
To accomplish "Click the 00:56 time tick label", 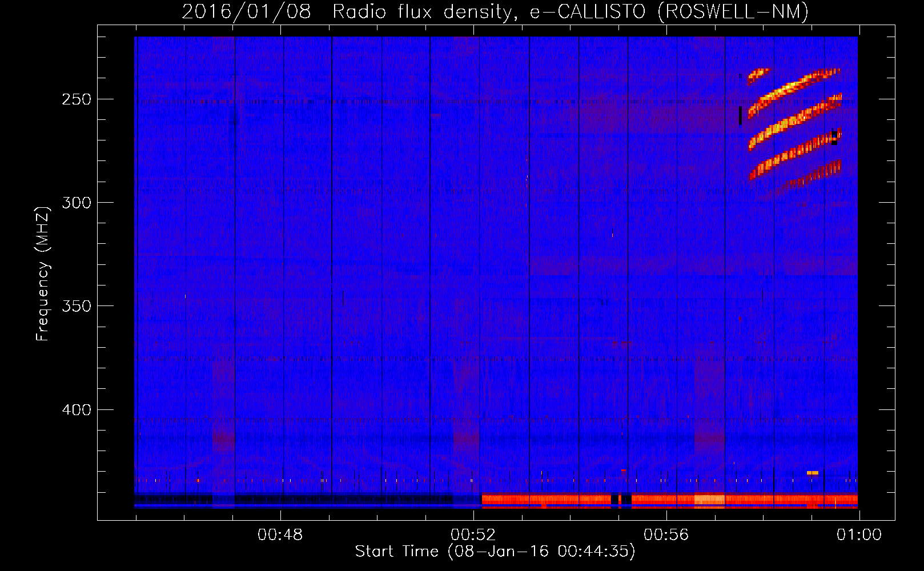I will click(x=666, y=535).
